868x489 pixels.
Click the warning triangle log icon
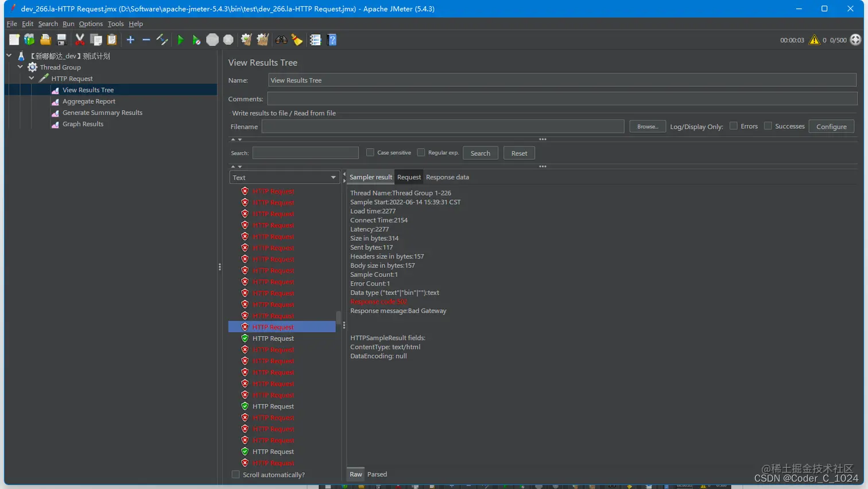point(814,40)
